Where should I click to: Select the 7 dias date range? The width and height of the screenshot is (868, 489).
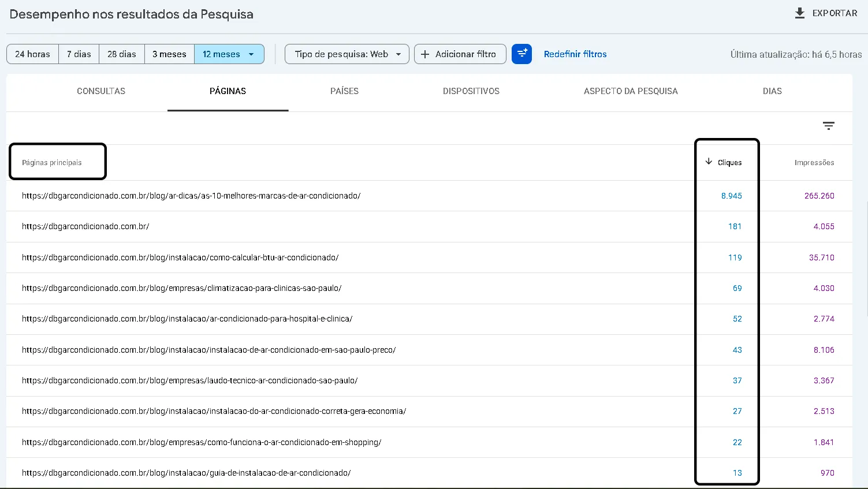pyautogui.click(x=79, y=54)
